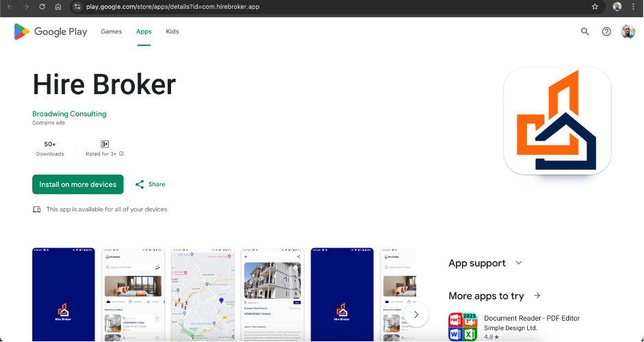Click the Document Reader app icon
This screenshot has height=342, width=644.
[463, 327]
